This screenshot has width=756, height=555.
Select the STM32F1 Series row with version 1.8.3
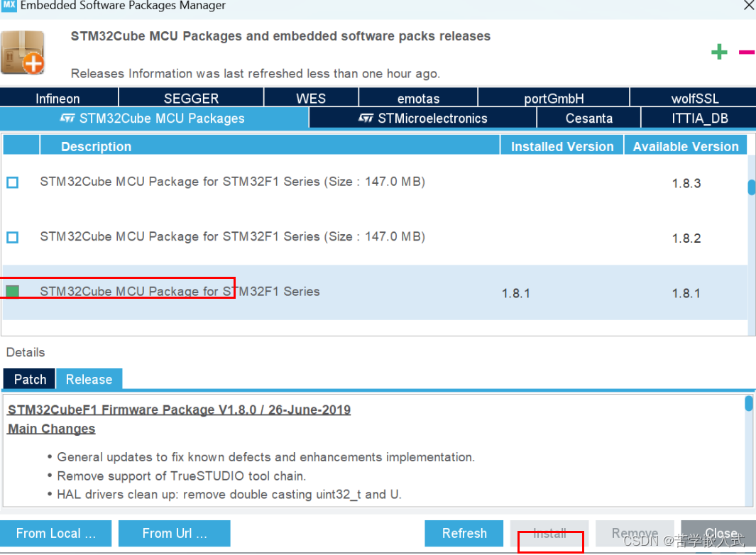pos(375,182)
